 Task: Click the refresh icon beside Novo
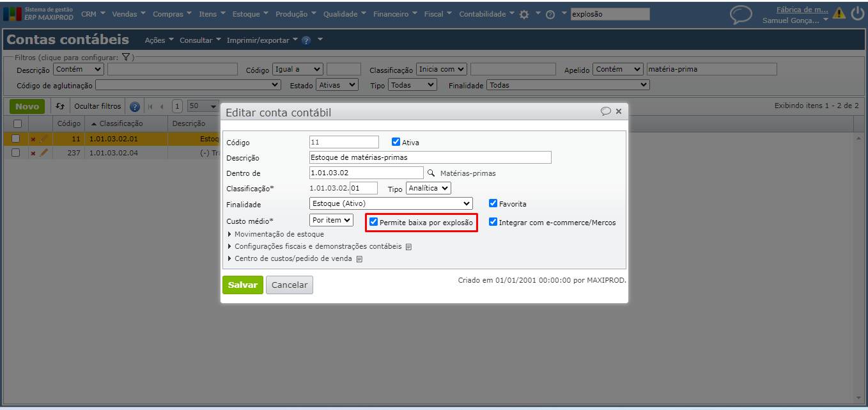tap(60, 106)
